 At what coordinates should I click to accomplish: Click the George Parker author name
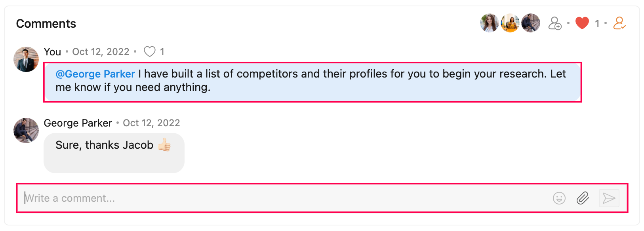78,123
